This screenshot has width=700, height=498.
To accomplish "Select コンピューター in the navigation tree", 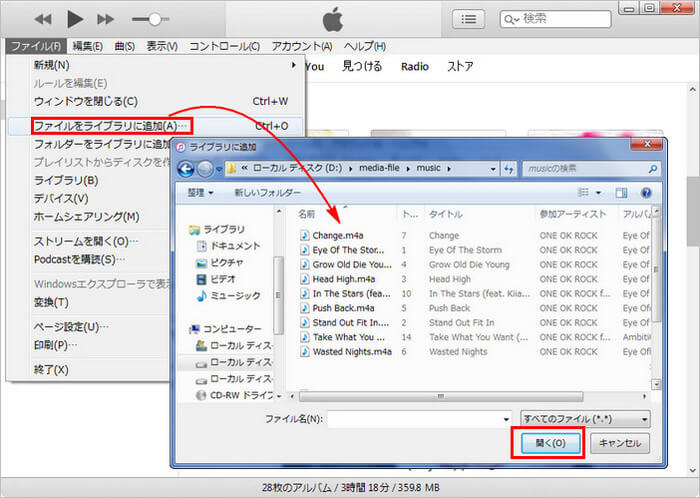I will point(225,329).
